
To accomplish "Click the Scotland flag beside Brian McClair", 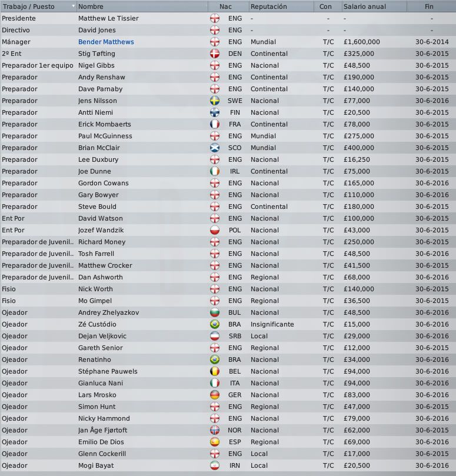I will [x=215, y=148].
